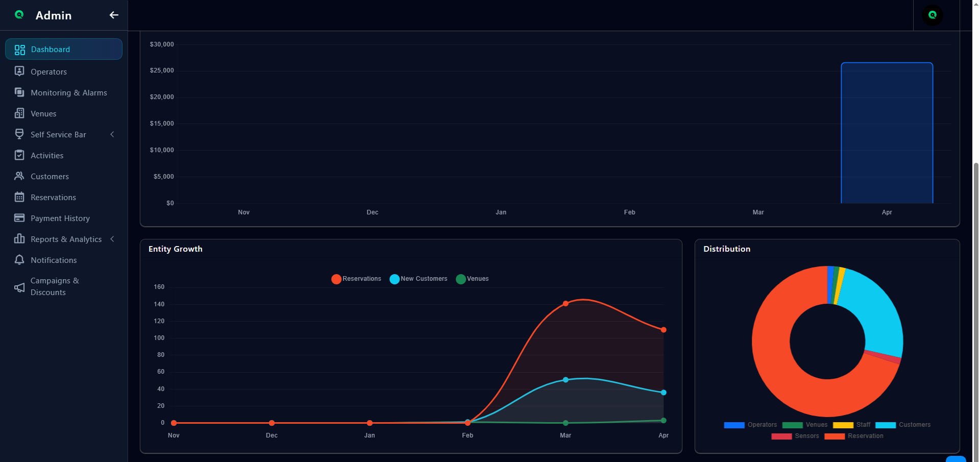Click the Reservations calendar icon
This screenshot has width=980, height=462.
coord(19,197)
